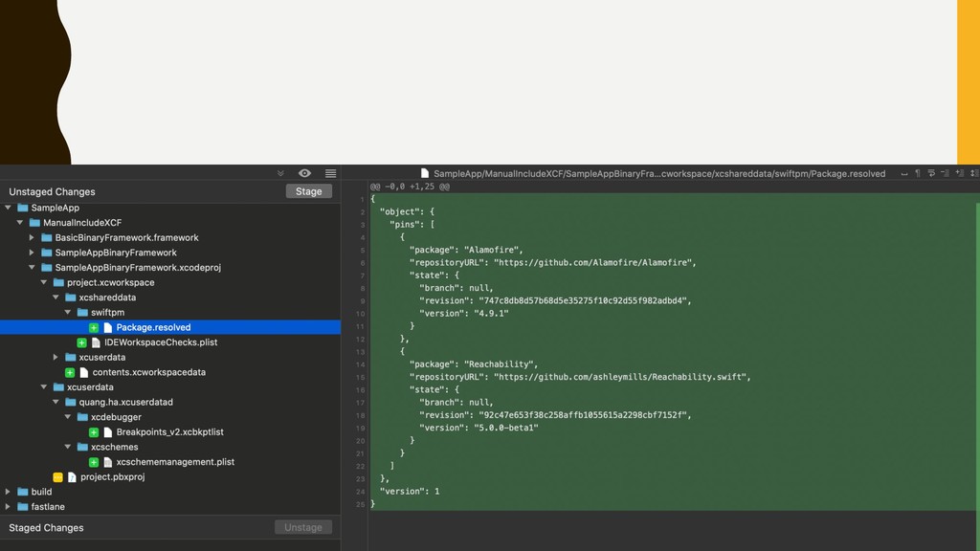Click the "version": 1 diff line
The width and height of the screenshot is (980, 551).
coord(410,492)
